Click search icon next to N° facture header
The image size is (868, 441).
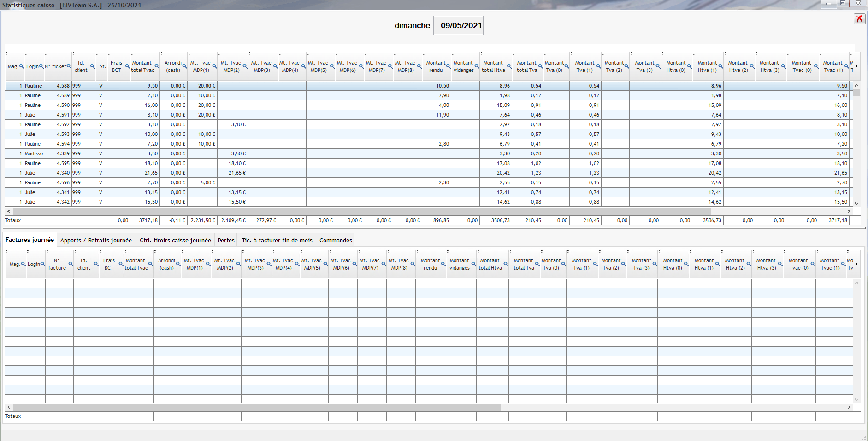(71, 264)
